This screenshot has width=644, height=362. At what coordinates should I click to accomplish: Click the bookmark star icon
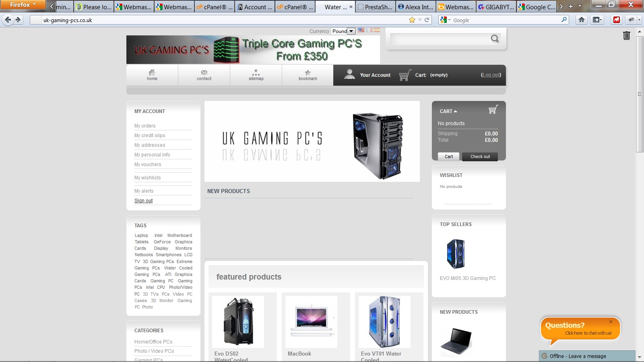[308, 72]
